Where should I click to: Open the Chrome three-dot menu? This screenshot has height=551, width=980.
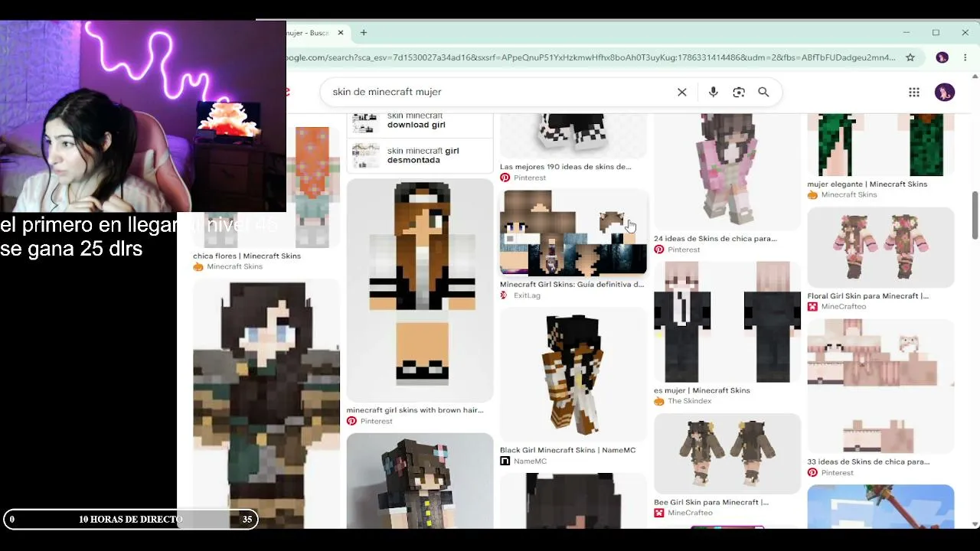[x=965, y=57]
